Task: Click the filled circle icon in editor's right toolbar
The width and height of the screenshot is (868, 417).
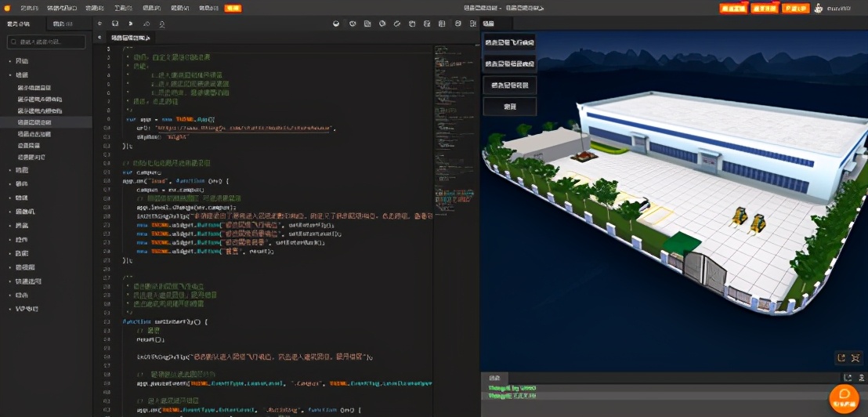Action: tap(336, 24)
